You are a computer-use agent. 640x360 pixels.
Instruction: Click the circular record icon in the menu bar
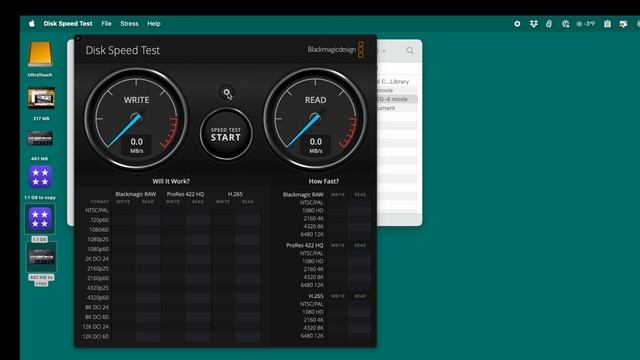[517, 24]
